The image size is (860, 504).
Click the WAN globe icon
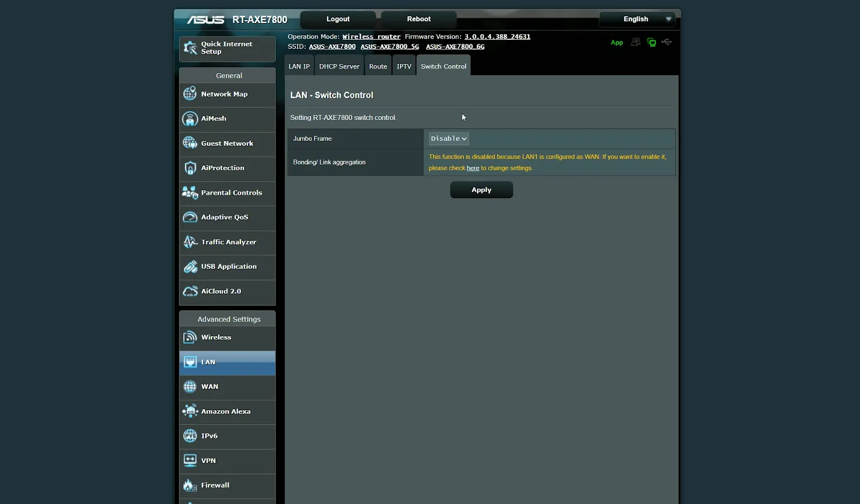click(190, 387)
